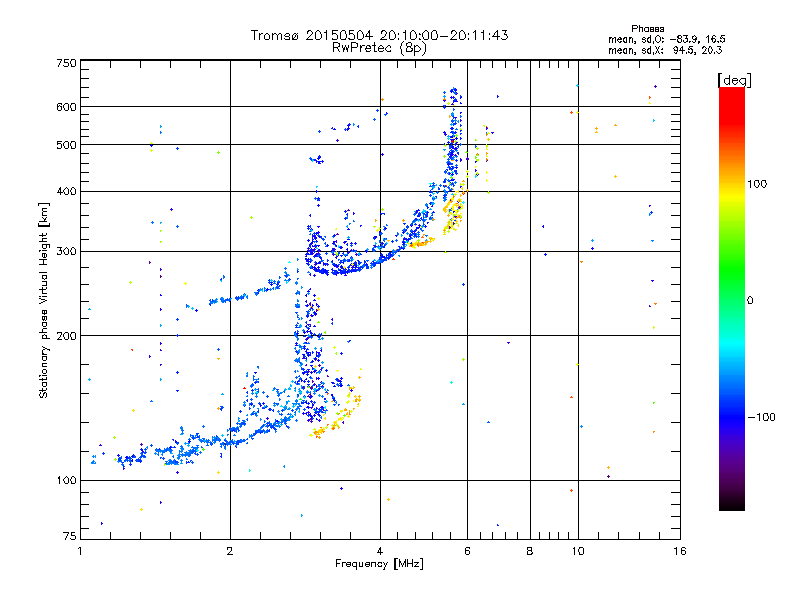Click the y-axis tick label '400'
The image size is (800, 600).
tap(66, 191)
